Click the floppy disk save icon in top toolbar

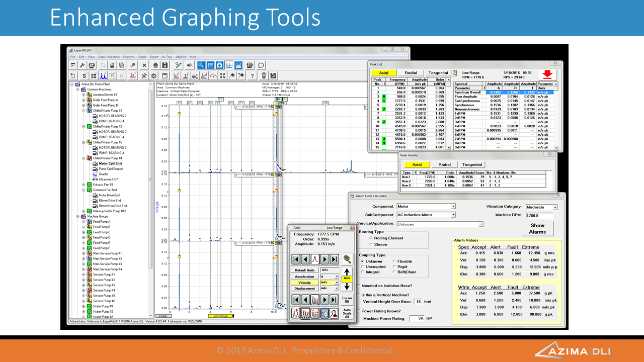tap(165, 65)
